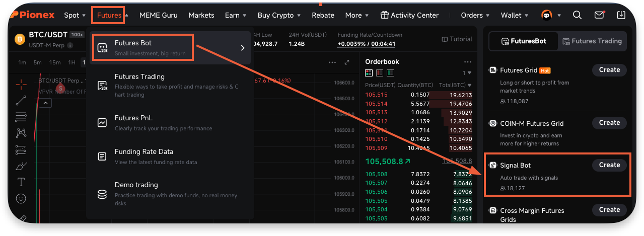Viewport: 644px width, 236px height.
Task: Select the ruler measure tool
Action: coord(21,218)
